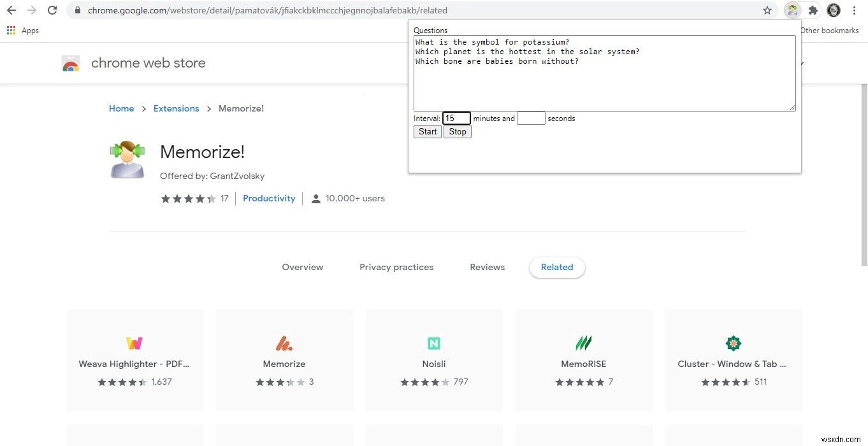
Task: Open the Memorize! extension toolbar icon
Action: (x=792, y=10)
